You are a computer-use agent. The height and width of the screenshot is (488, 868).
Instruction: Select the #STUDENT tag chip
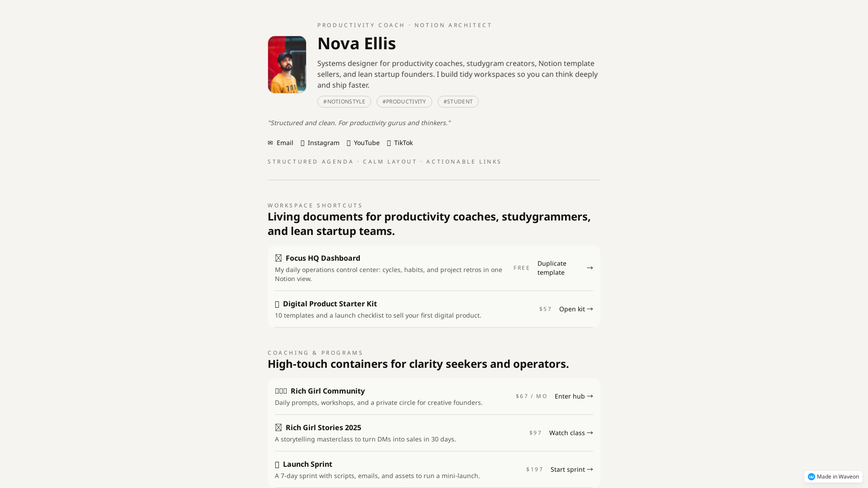[x=458, y=102]
